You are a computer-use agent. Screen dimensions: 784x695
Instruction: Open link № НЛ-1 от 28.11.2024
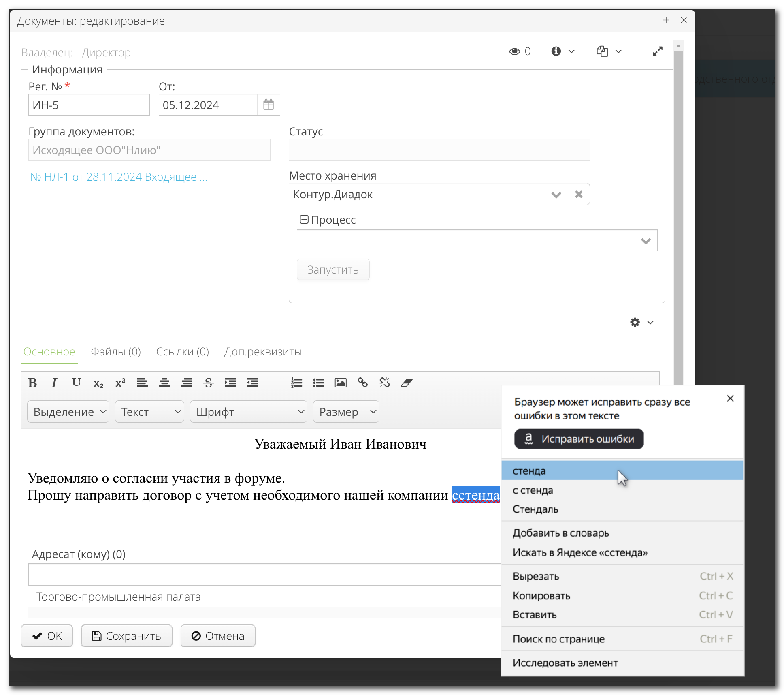point(119,177)
